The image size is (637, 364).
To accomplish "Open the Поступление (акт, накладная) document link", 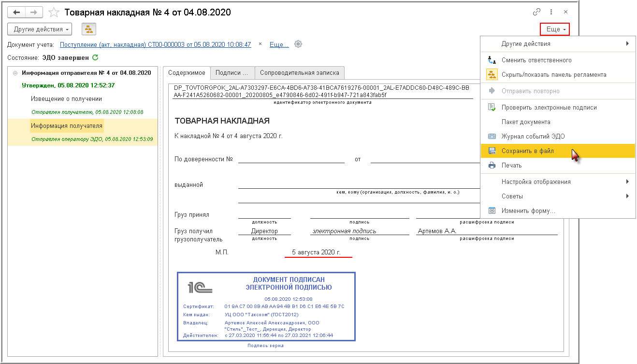I will pyautogui.click(x=156, y=44).
